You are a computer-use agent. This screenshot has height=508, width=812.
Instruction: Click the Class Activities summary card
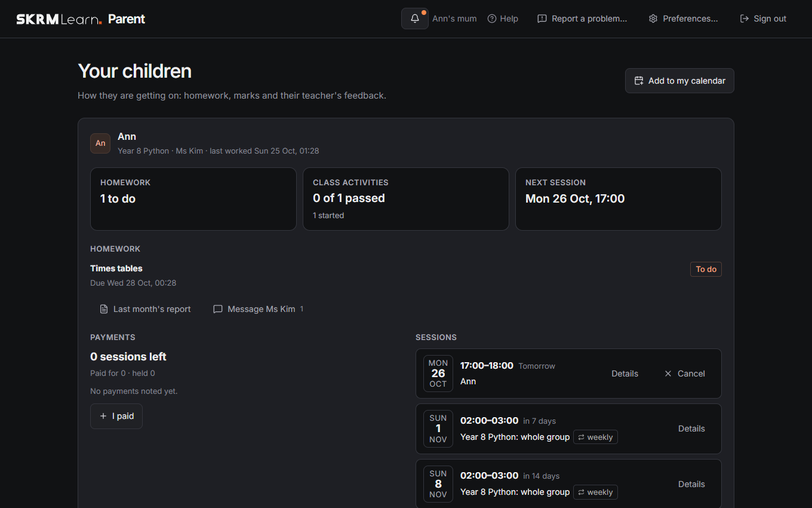click(406, 199)
